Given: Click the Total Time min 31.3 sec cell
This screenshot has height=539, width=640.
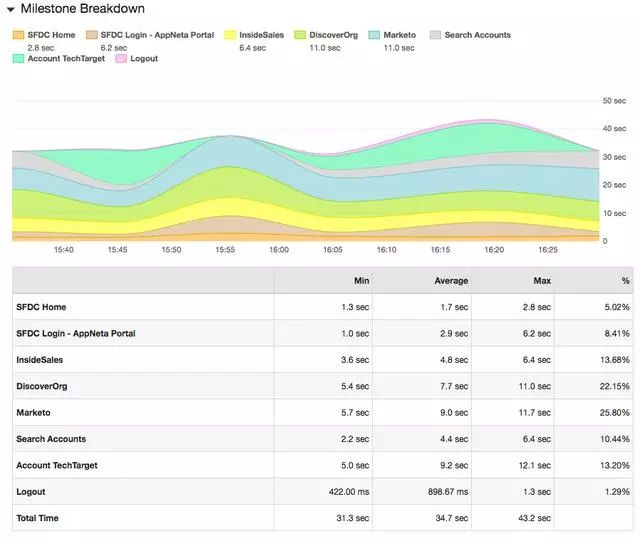Looking at the screenshot, I should [x=353, y=518].
